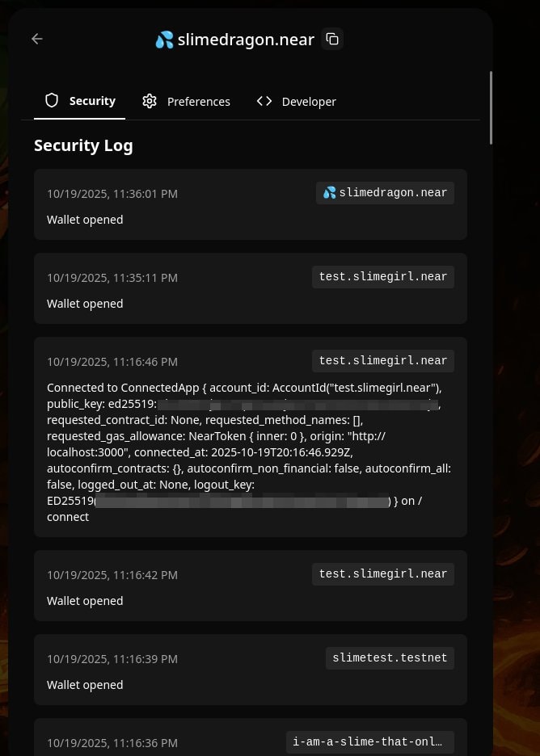Click droplet icon in slimedragon.near log badge

(x=329, y=193)
